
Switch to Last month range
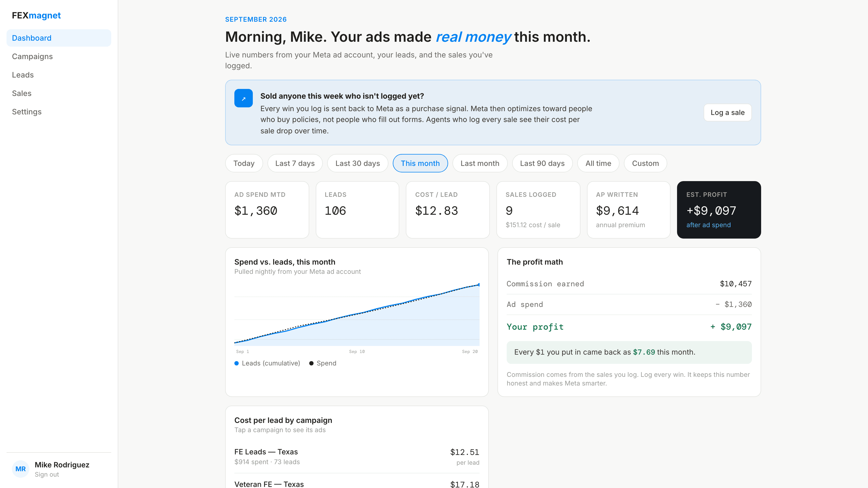[480, 163]
